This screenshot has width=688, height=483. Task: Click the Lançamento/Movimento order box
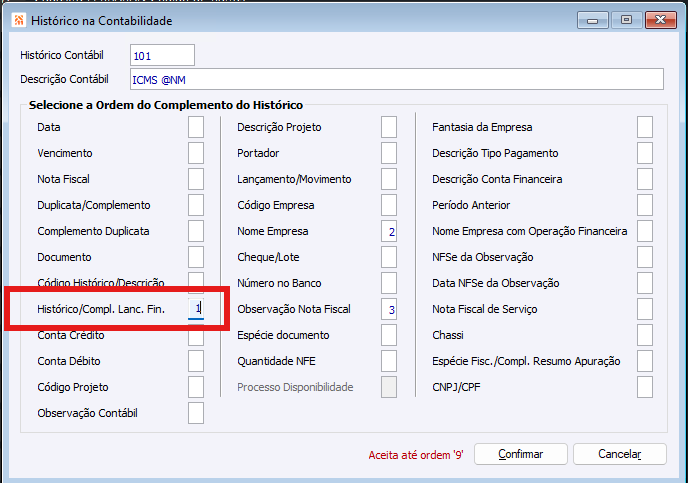click(x=389, y=179)
